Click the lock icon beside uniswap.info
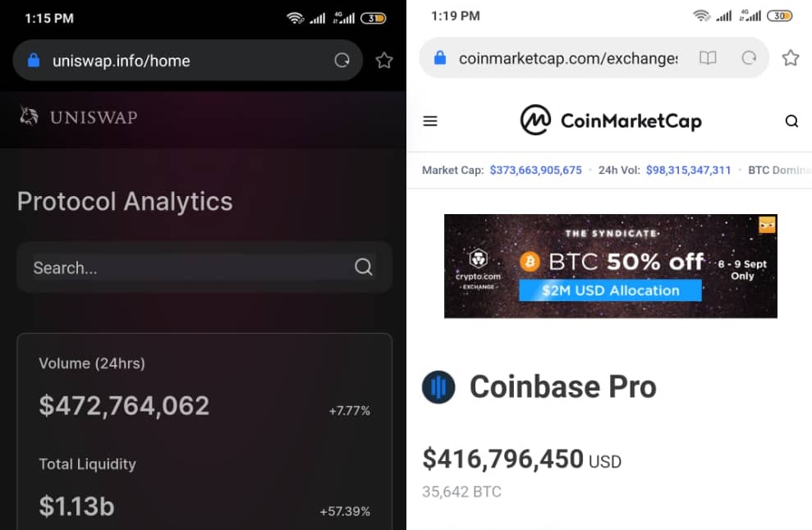This screenshot has height=530, width=812. point(34,61)
